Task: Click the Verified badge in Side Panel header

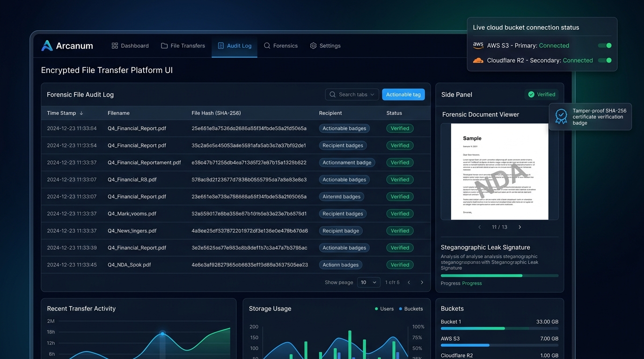Action: point(542,94)
